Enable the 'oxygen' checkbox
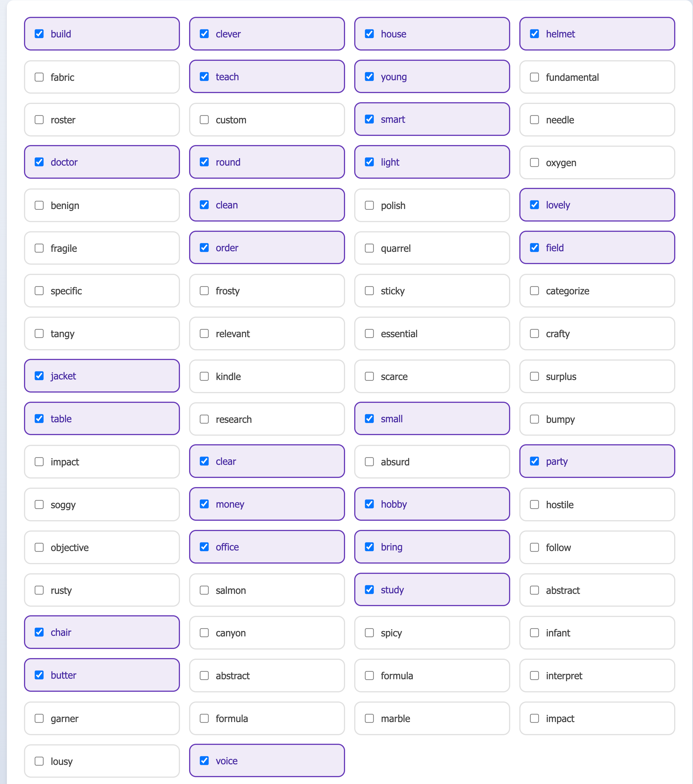Screen dimensions: 693x784 click(x=534, y=163)
